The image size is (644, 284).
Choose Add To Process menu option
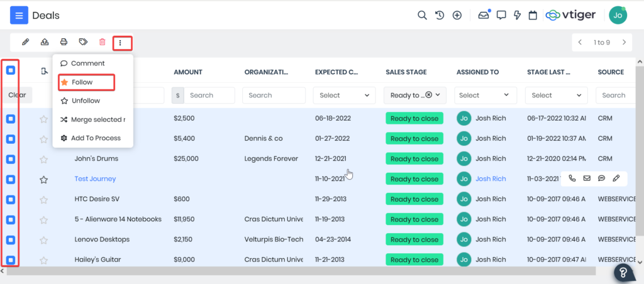click(96, 138)
